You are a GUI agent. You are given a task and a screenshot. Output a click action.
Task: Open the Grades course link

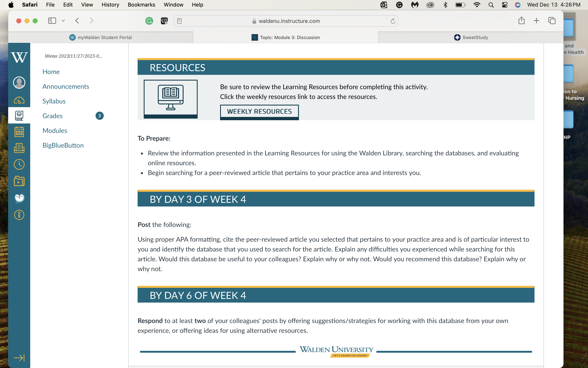[x=52, y=116]
